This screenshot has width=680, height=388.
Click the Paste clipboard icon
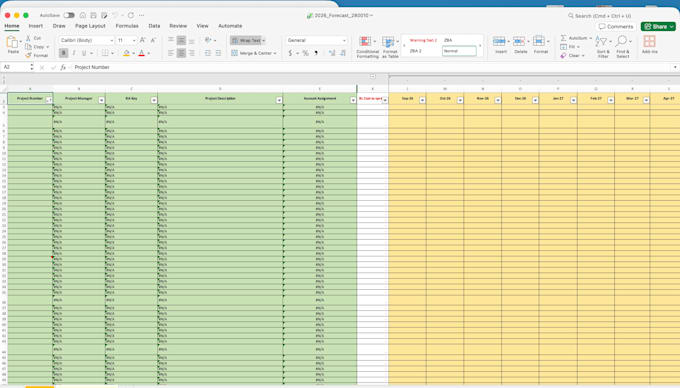tap(13, 42)
